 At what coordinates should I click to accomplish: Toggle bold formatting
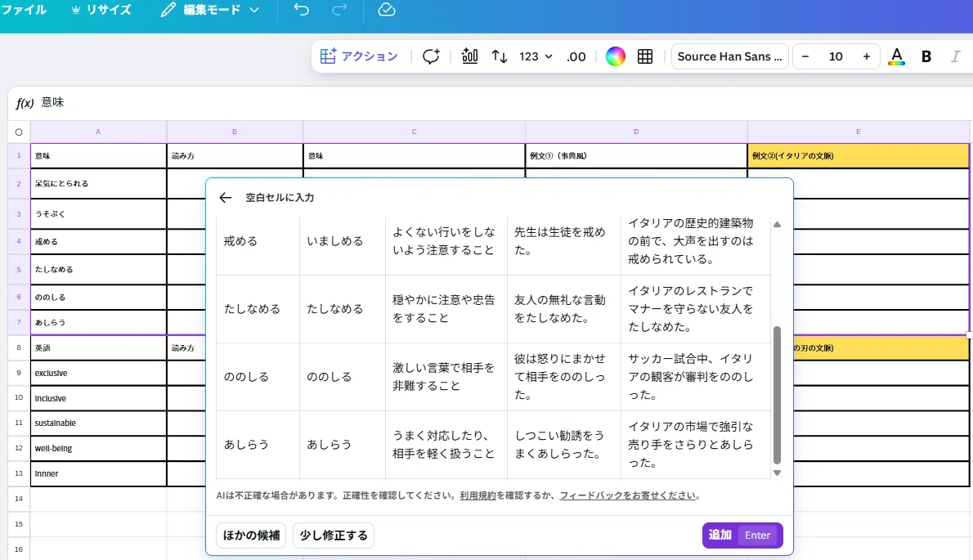tap(926, 56)
